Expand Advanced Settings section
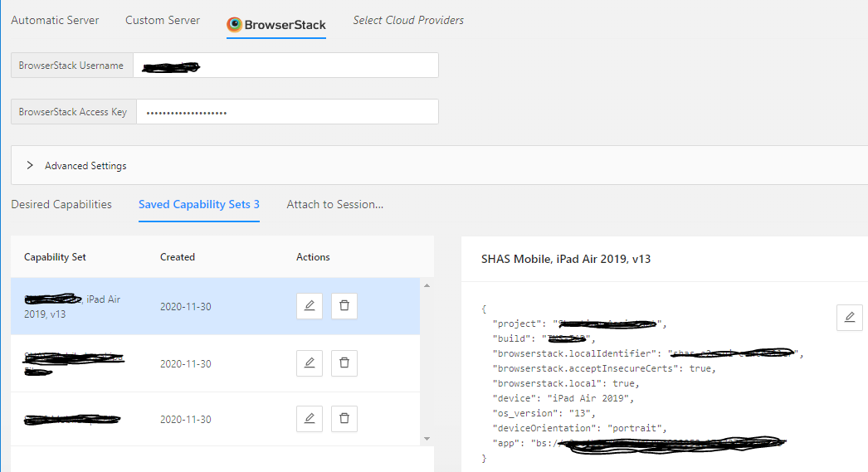This screenshot has height=472, width=868. tap(30, 165)
